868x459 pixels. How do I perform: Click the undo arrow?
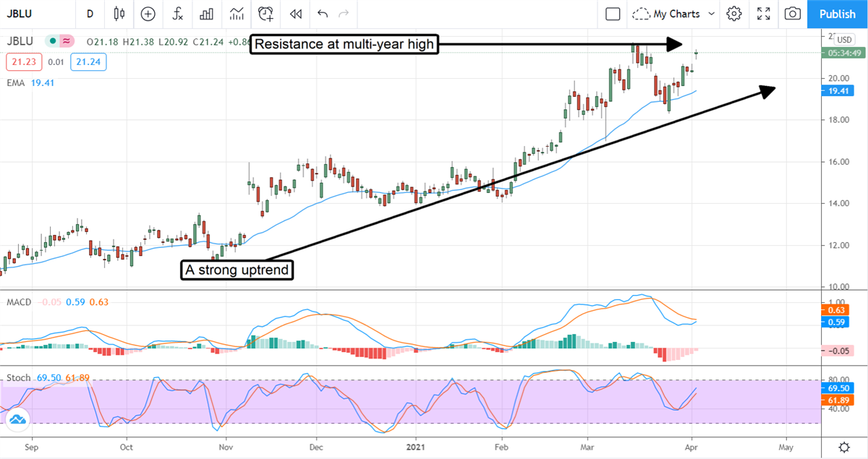click(x=322, y=14)
